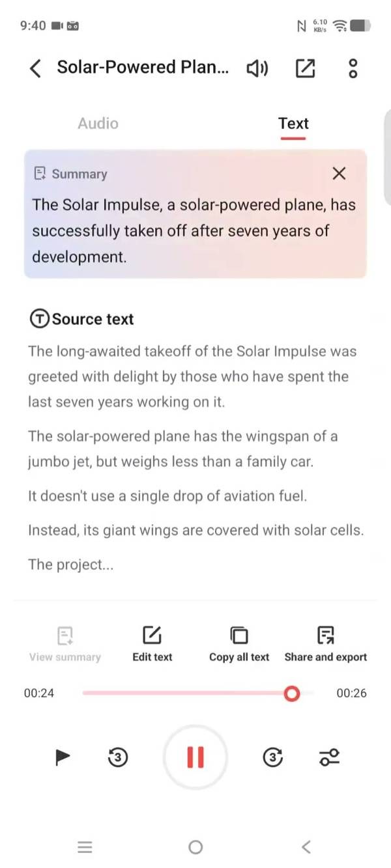The image size is (391, 868).
Task: Open the recent apps navigation button
Action: pyautogui.click(x=85, y=847)
